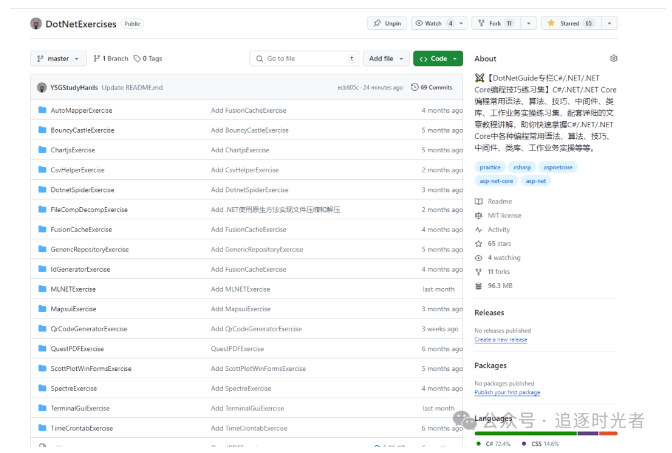Image resolution: width=672 pixels, height=453 pixels.
Task: Click the C# 72.4% language entry
Action: tap(493, 444)
